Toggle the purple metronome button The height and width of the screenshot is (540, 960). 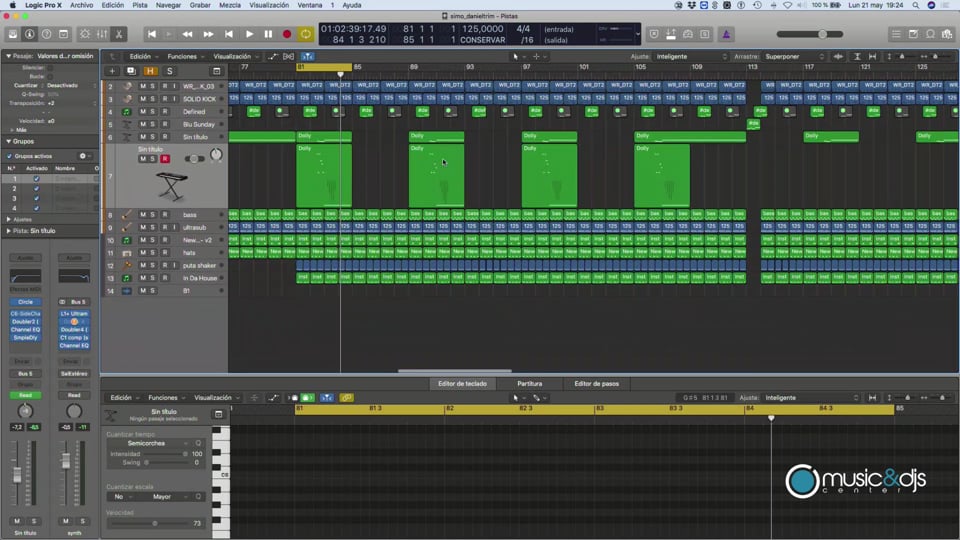726,34
